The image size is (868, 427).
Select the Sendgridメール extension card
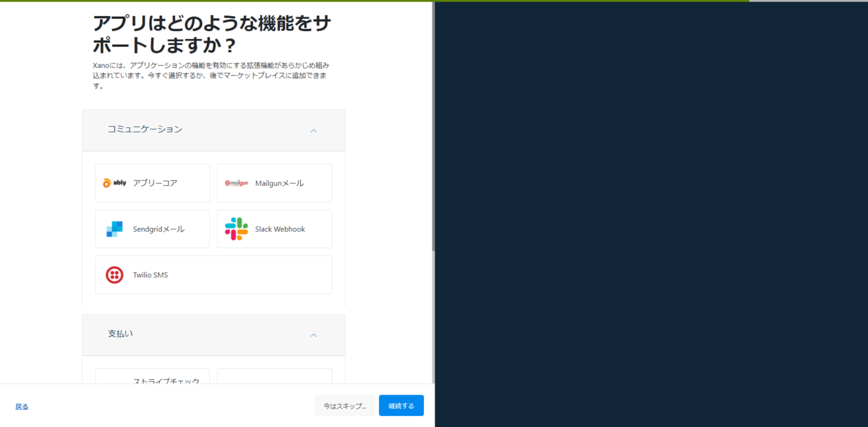[x=152, y=229]
